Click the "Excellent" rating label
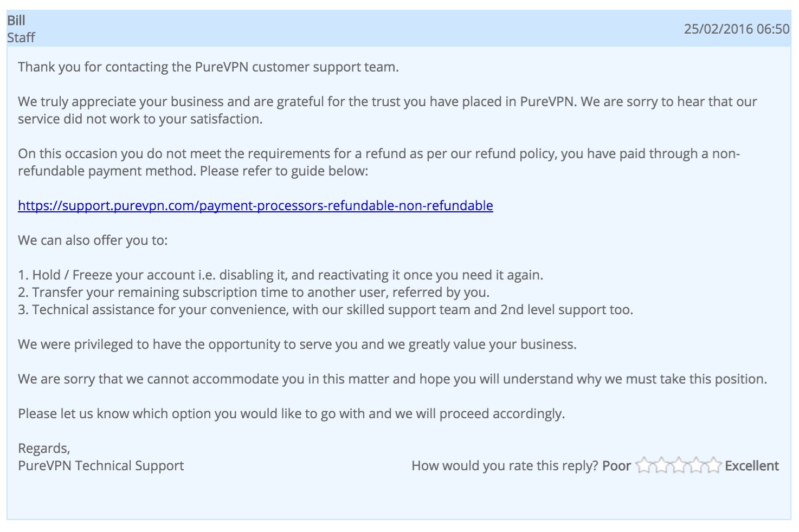 752,466
